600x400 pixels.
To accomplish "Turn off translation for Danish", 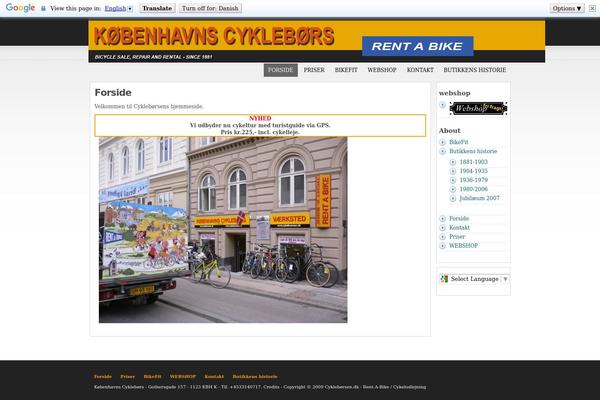I will [210, 8].
